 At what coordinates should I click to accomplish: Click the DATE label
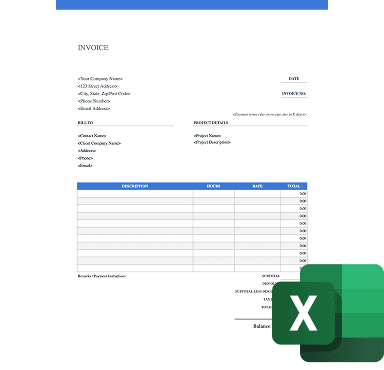[x=294, y=79]
